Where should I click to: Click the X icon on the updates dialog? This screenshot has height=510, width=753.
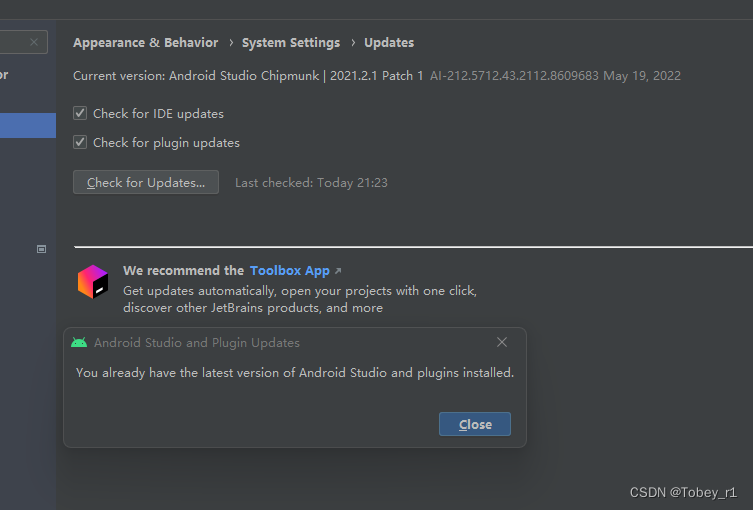point(502,342)
